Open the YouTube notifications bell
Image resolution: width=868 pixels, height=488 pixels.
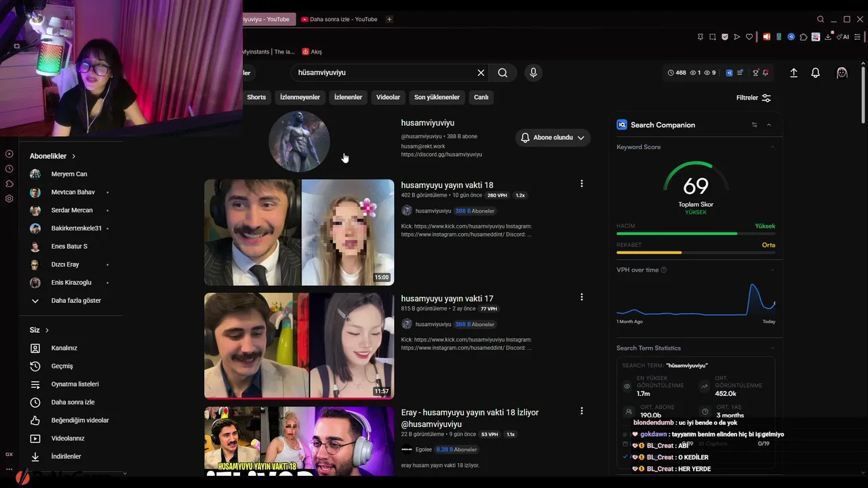click(x=816, y=73)
